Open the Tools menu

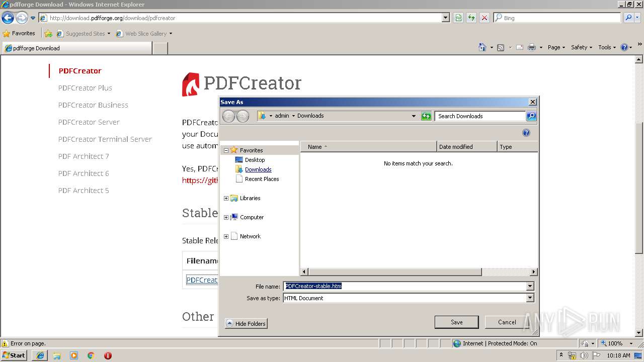pyautogui.click(x=607, y=47)
